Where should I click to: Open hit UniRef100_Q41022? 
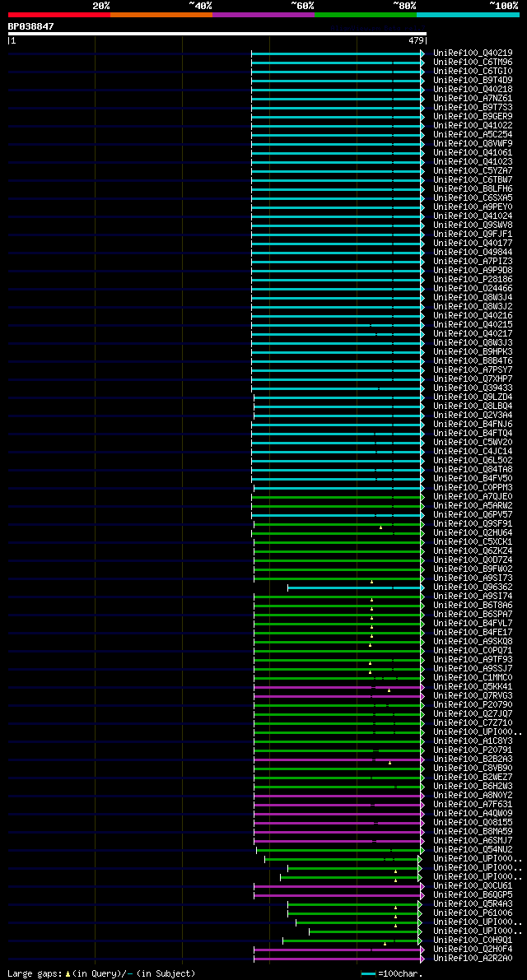tap(473, 126)
